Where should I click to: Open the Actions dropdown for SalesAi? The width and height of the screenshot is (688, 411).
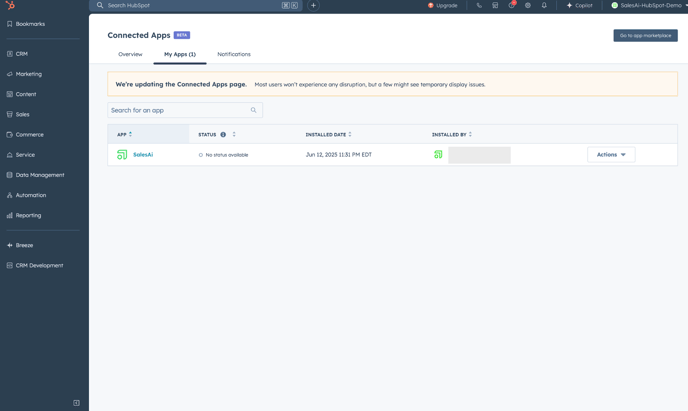[611, 154]
